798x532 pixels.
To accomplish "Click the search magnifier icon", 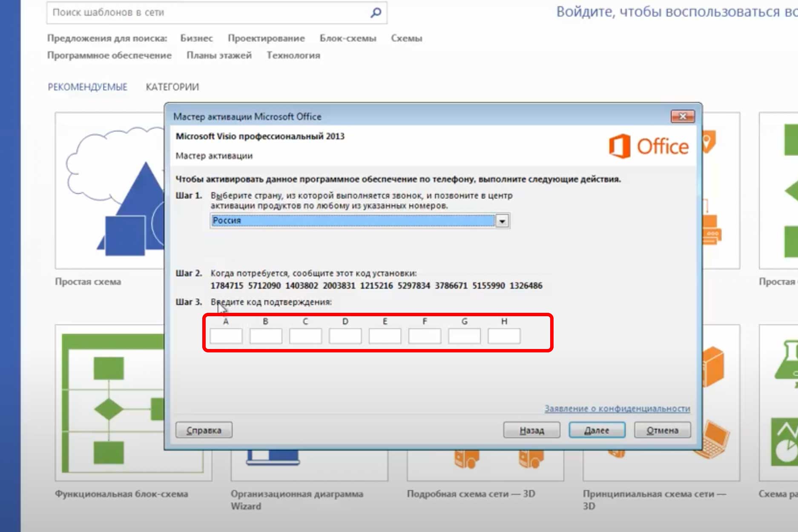I will (x=376, y=13).
